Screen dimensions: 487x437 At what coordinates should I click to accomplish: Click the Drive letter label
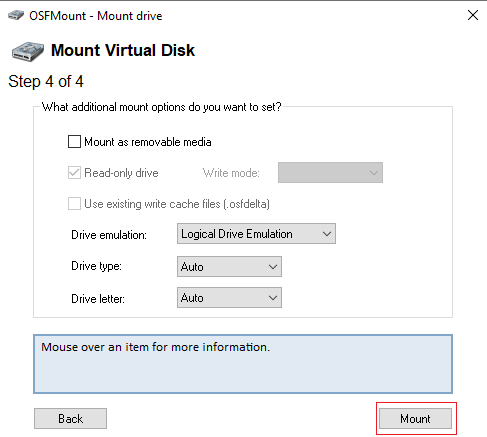click(98, 299)
